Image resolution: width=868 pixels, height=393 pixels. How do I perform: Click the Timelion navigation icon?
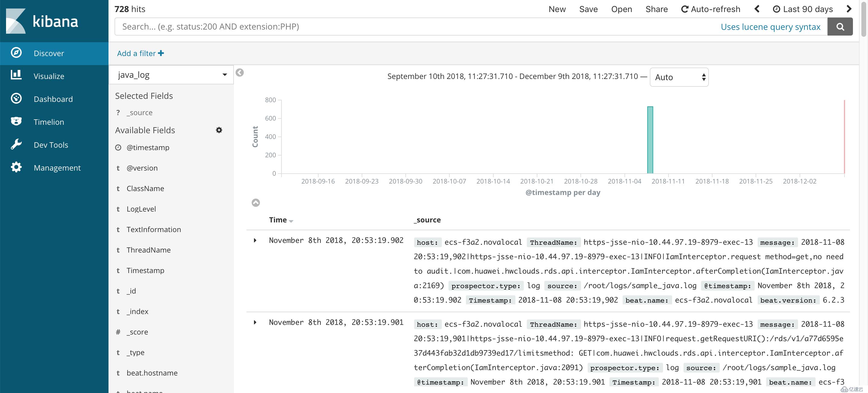click(15, 121)
